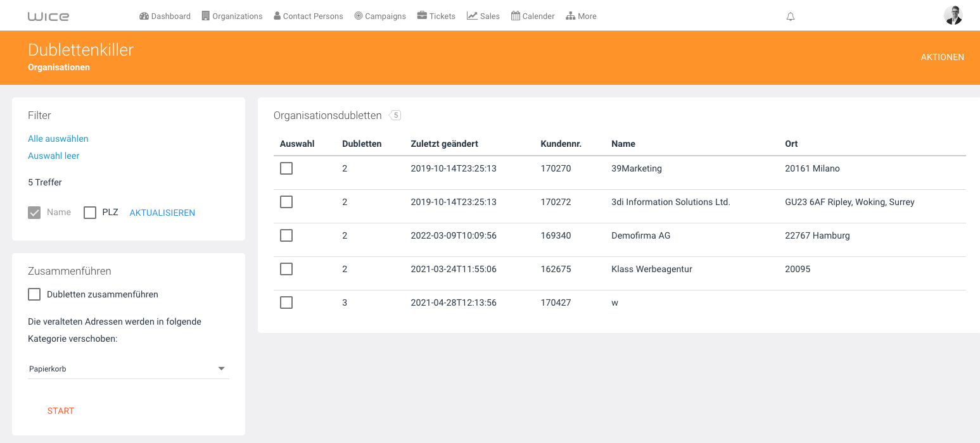Tick the 3di Information Solutions Ltd. checkbox
This screenshot has height=443, width=980.
[x=286, y=202]
